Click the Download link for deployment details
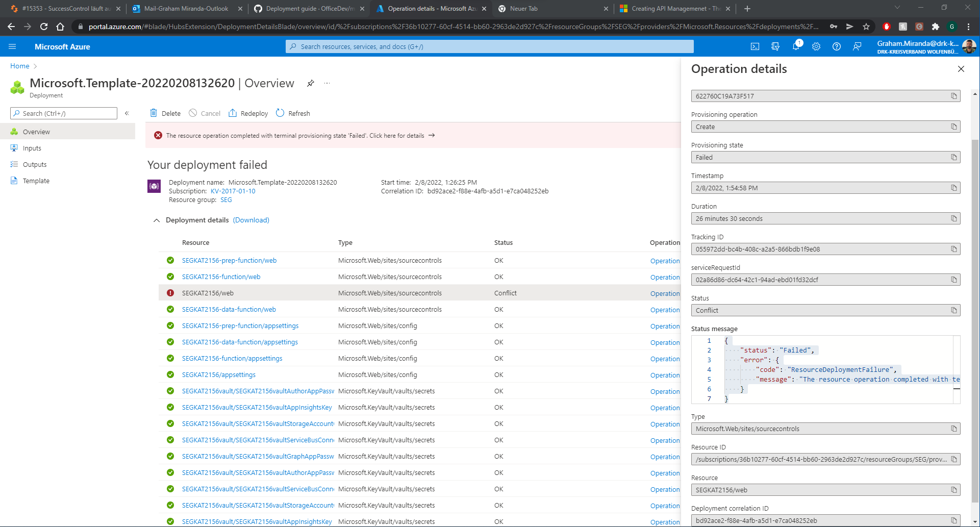Screen dimensions: 980x527 click(251, 220)
